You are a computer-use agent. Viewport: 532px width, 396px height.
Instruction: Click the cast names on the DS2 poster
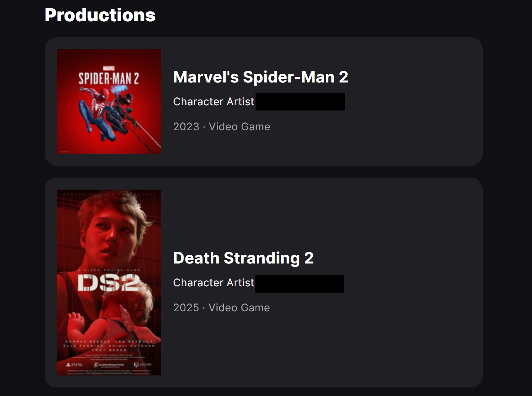click(109, 346)
